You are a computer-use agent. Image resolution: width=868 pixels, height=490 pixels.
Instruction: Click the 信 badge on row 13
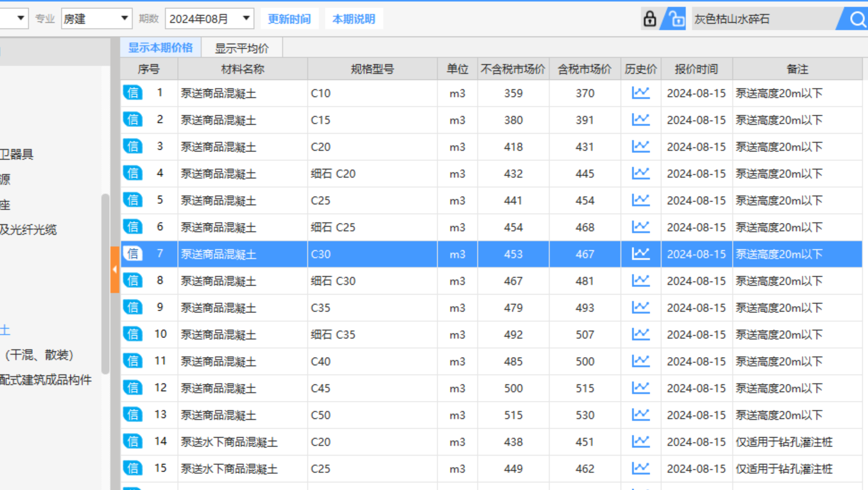[x=133, y=414]
